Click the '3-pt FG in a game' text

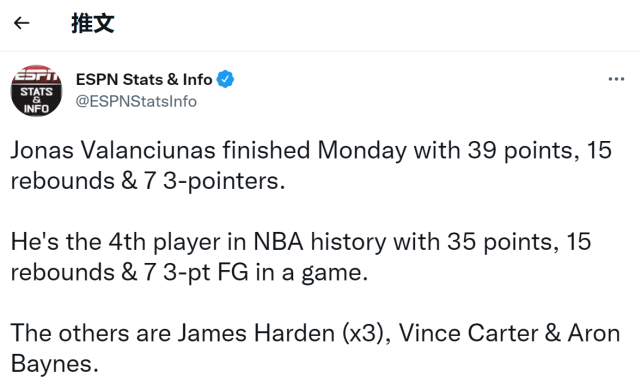[265, 273]
